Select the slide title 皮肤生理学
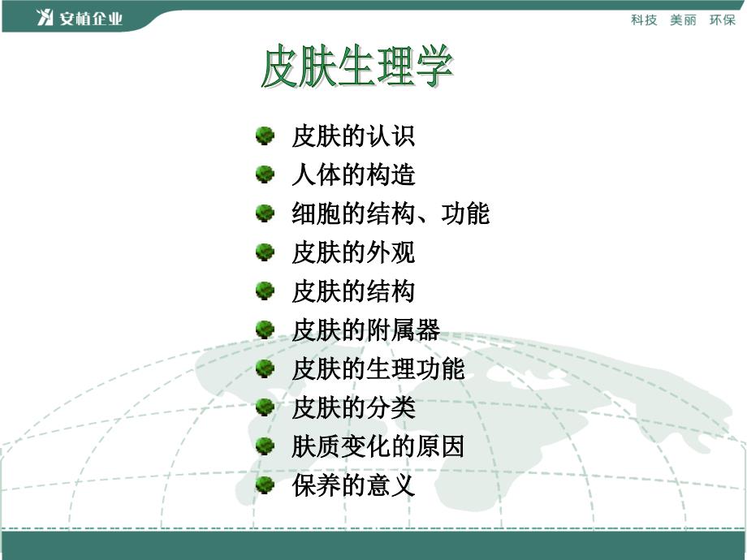Viewport: 747px width, 560px height. (x=356, y=67)
